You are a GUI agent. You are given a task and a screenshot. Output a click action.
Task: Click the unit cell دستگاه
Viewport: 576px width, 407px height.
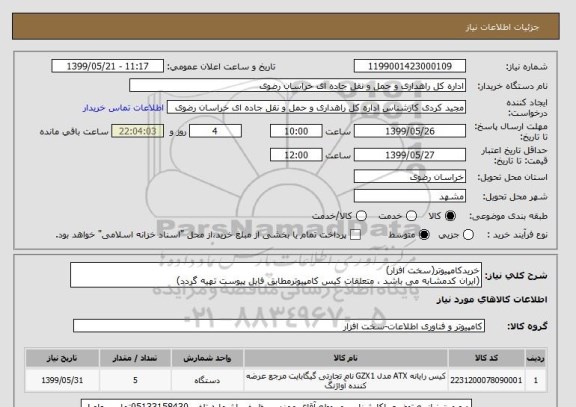tap(207, 380)
